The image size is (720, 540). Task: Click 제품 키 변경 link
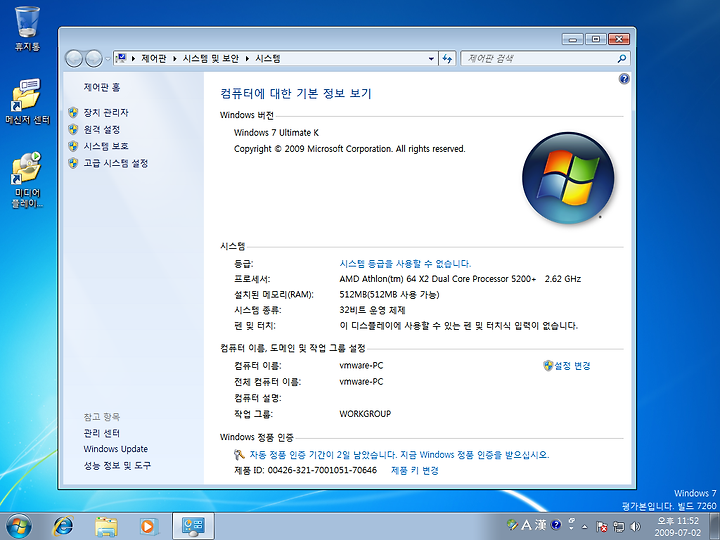415,470
